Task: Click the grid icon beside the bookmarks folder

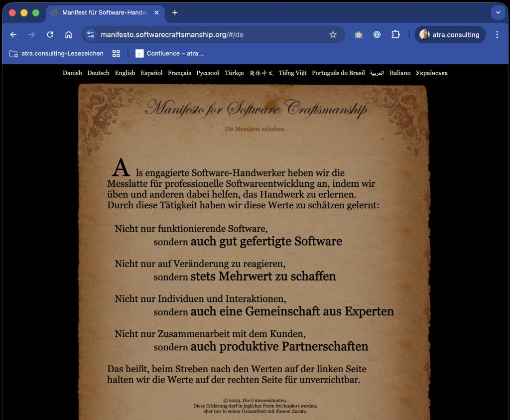Action: (116, 53)
